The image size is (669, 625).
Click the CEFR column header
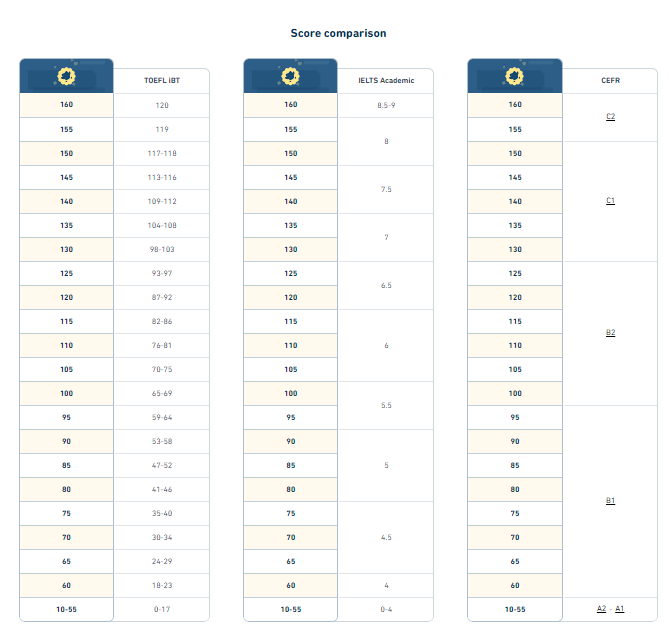(x=611, y=81)
